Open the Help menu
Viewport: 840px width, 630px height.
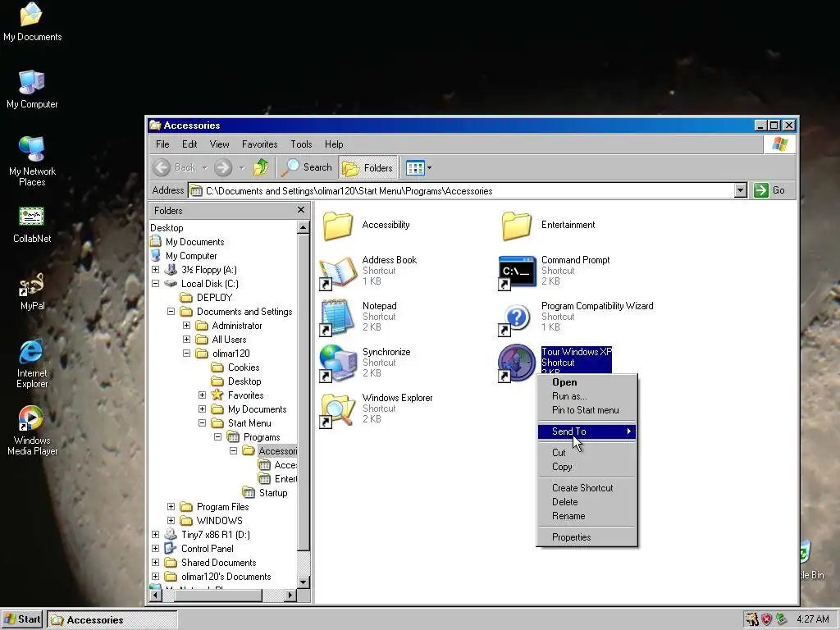(x=334, y=144)
